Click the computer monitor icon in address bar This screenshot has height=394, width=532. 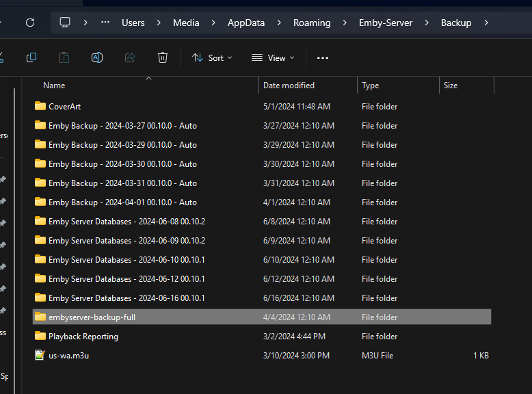coord(65,23)
